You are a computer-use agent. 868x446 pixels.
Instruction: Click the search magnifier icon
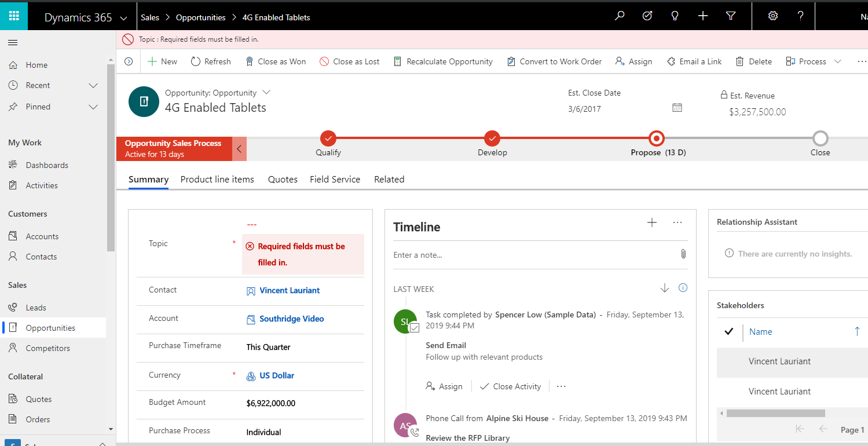point(620,16)
